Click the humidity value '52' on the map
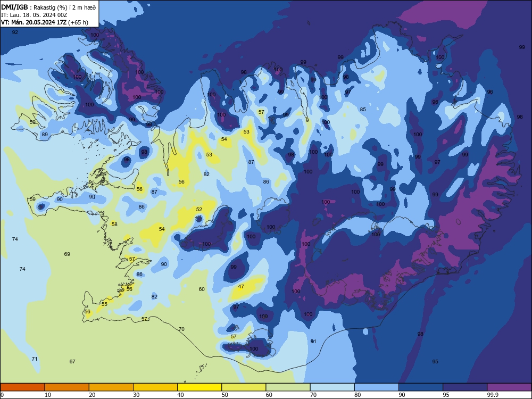The height and width of the screenshot is (399, 532). (x=199, y=210)
